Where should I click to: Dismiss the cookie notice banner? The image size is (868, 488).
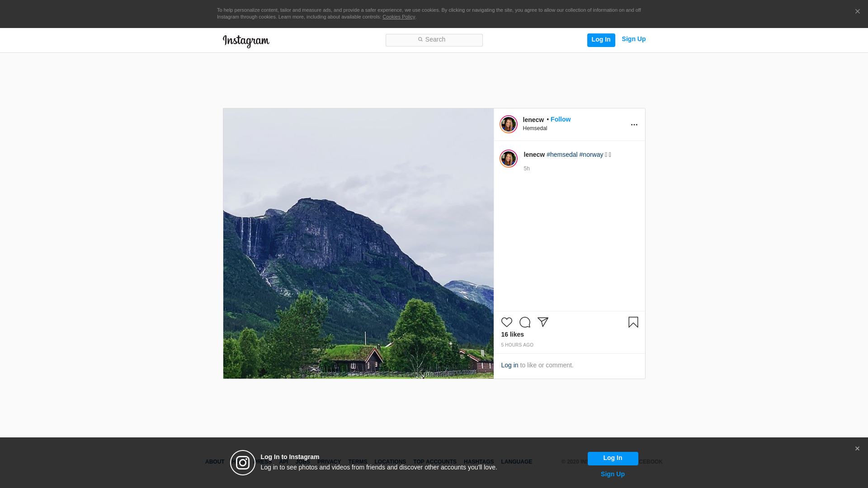tap(857, 11)
